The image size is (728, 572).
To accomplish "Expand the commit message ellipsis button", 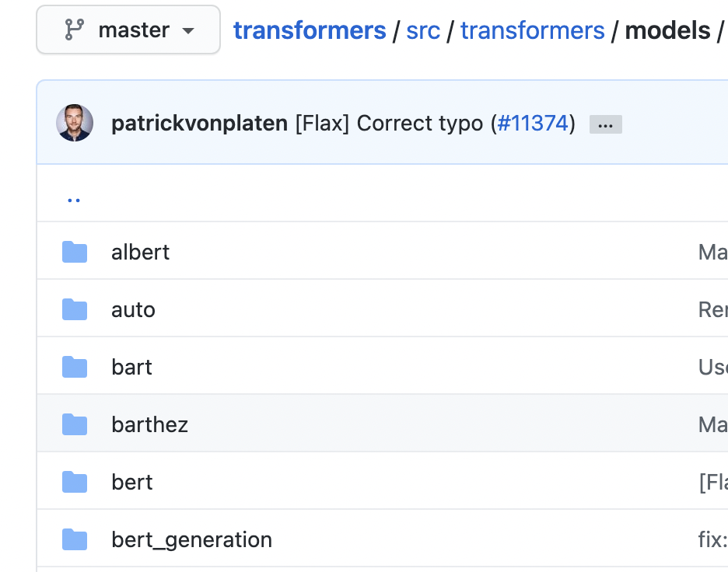I will [605, 124].
